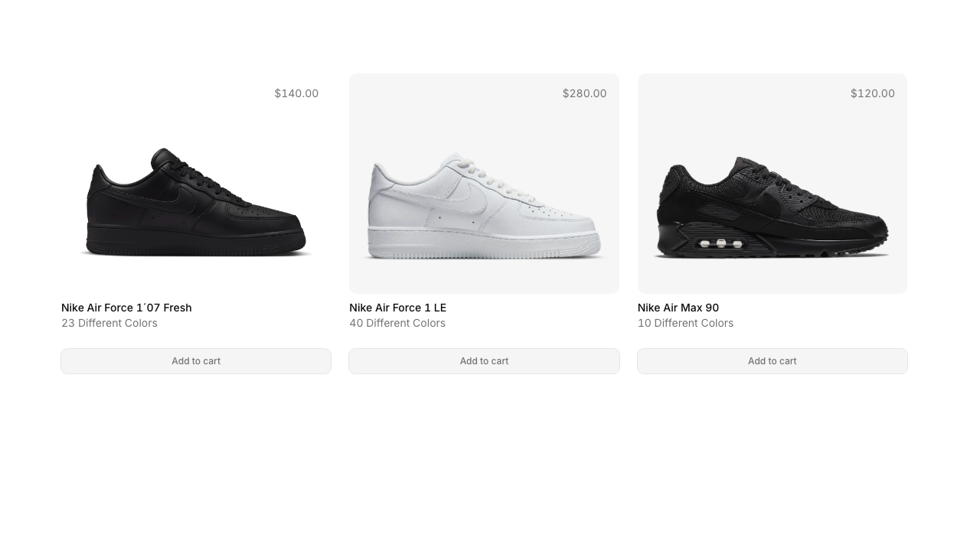980x551 pixels.
Task: Select the $280.00 price tag
Action: click(584, 93)
